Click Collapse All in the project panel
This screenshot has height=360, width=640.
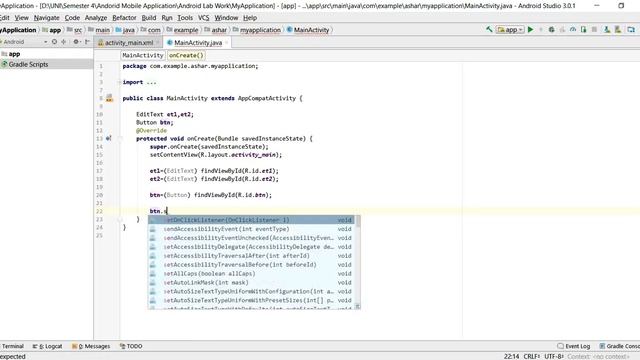tap(64, 42)
